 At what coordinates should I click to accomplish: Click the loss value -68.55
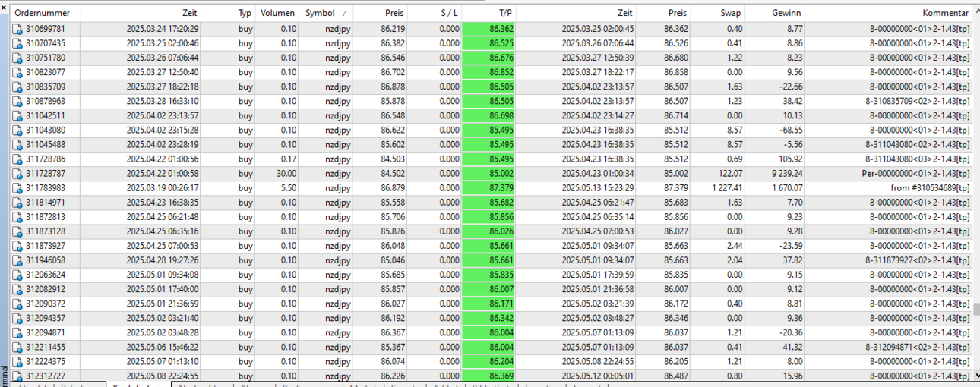coord(790,130)
